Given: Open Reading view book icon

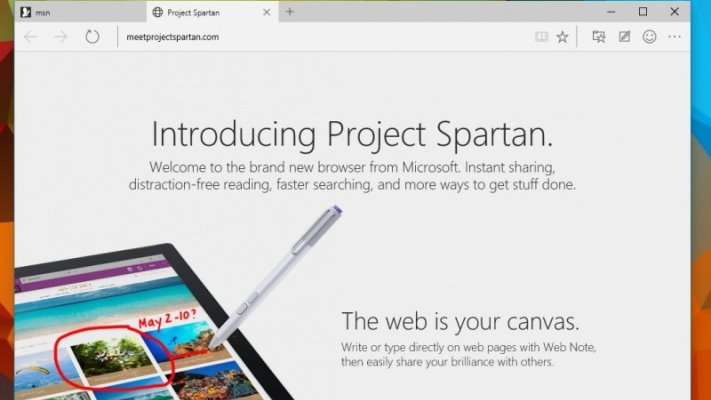Looking at the screenshot, I should pos(541,37).
